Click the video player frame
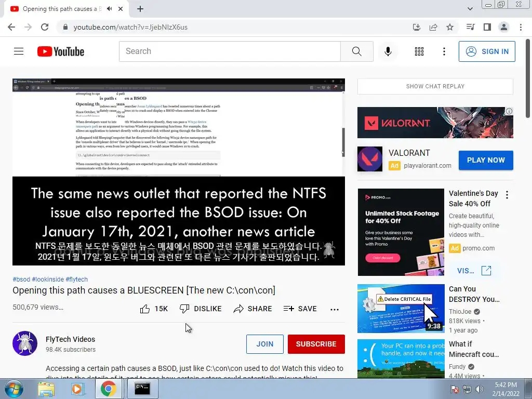The image size is (532, 399). coord(179,172)
